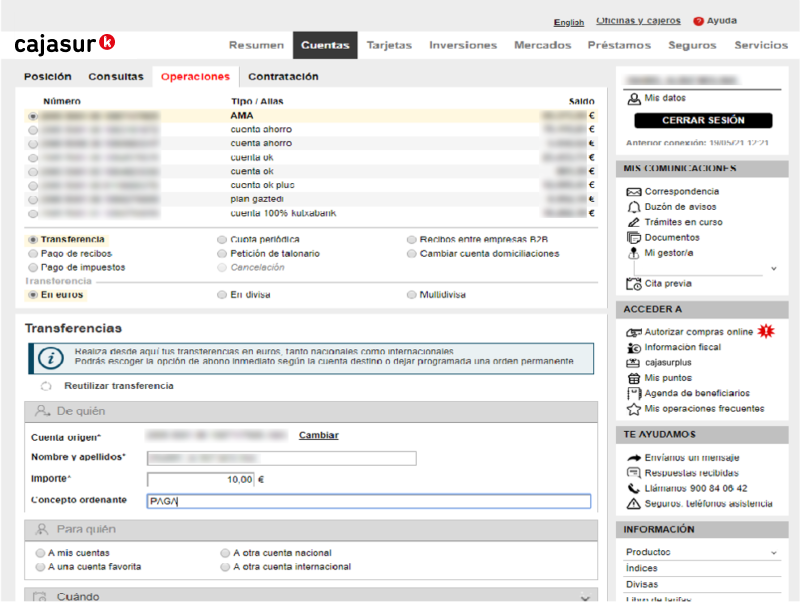Open the Tarjetas main menu

click(x=389, y=45)
